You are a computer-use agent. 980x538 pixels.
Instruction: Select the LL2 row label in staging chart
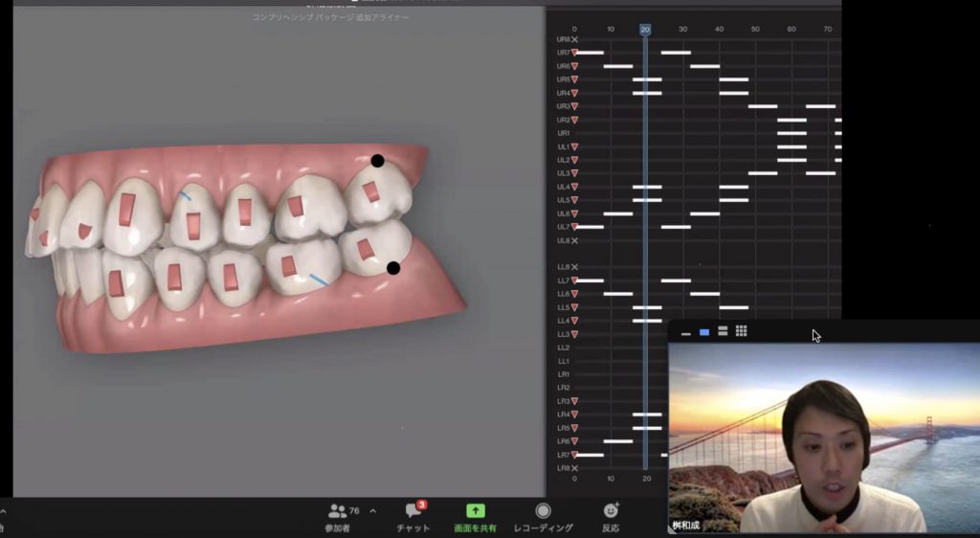point(563,347)
